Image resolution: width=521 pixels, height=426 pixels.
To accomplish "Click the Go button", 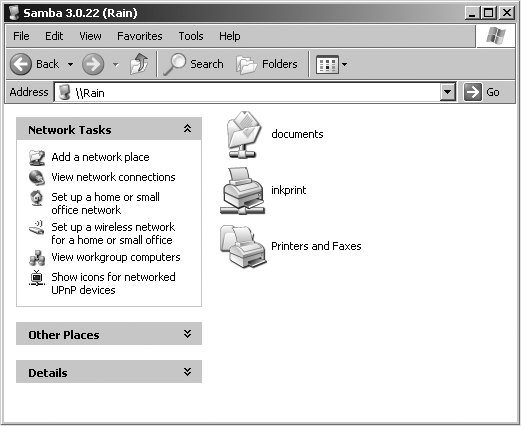I will click(482, 92).
